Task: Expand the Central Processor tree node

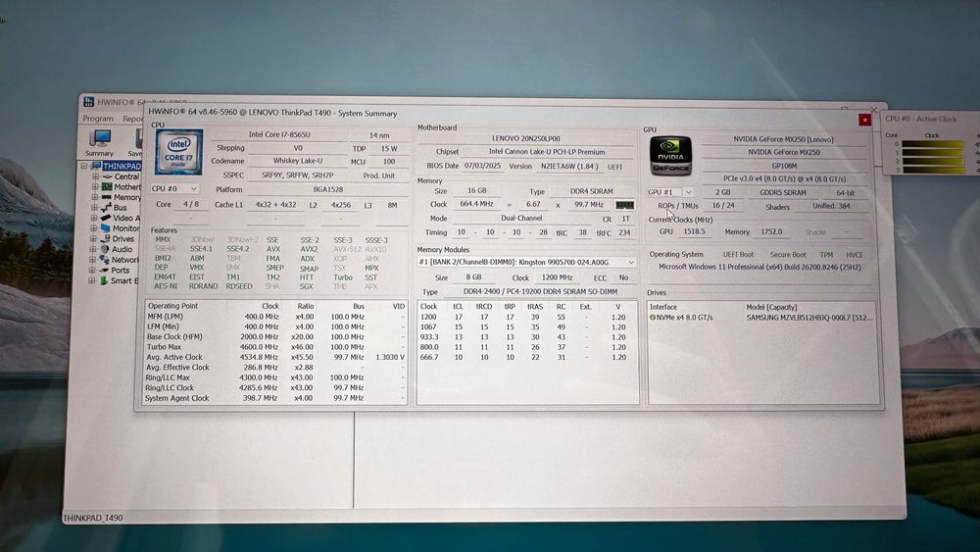Action: coord(96,176)
